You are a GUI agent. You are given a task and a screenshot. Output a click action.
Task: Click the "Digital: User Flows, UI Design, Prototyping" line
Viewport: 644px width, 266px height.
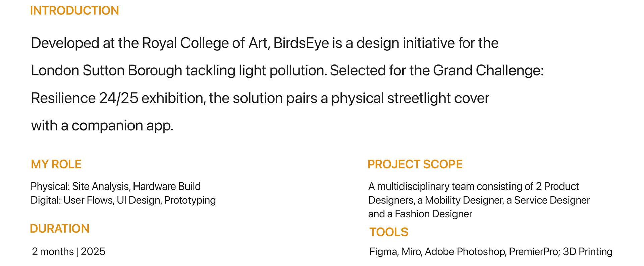click(x=123, y=200)
